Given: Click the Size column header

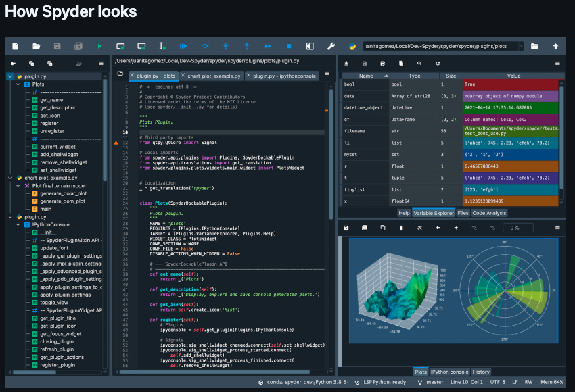Looking at the screenshot, I should [451, 76].
